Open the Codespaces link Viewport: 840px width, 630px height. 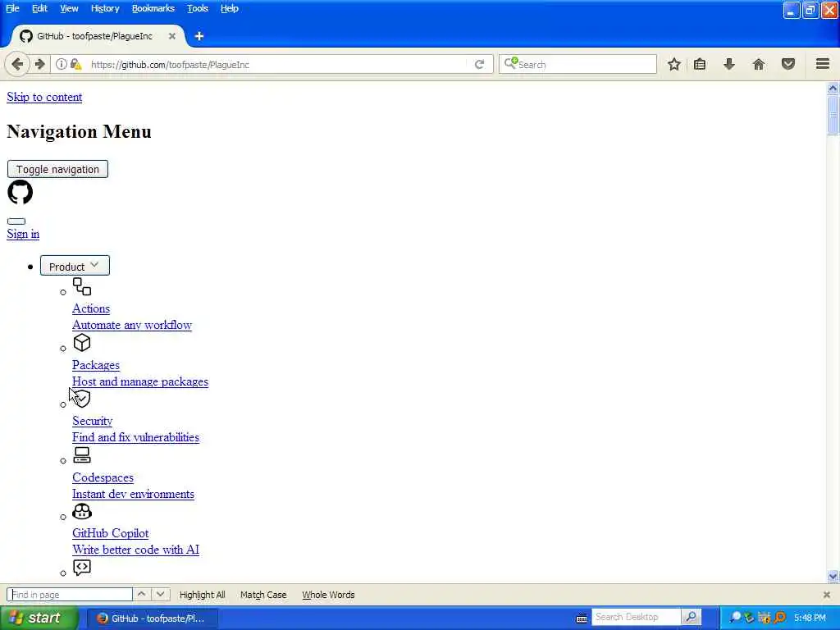click(x=103, y=478)
